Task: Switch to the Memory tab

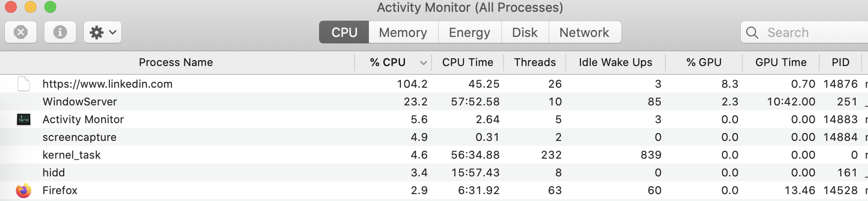Action: click(403, 33)
